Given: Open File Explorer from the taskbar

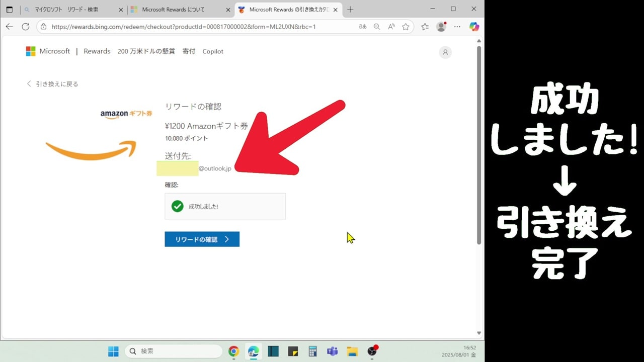Looking at the screenshot, I should coord(352,351).
